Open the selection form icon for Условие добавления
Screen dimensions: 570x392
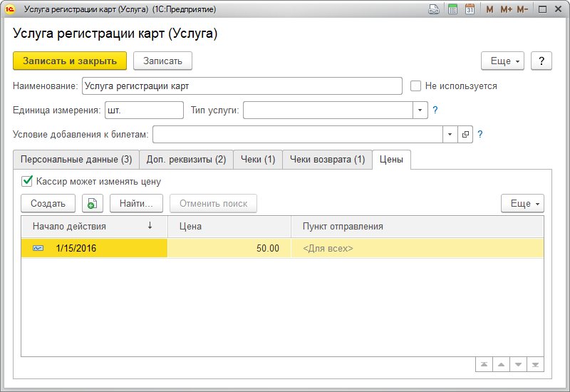tap(466, 134)
